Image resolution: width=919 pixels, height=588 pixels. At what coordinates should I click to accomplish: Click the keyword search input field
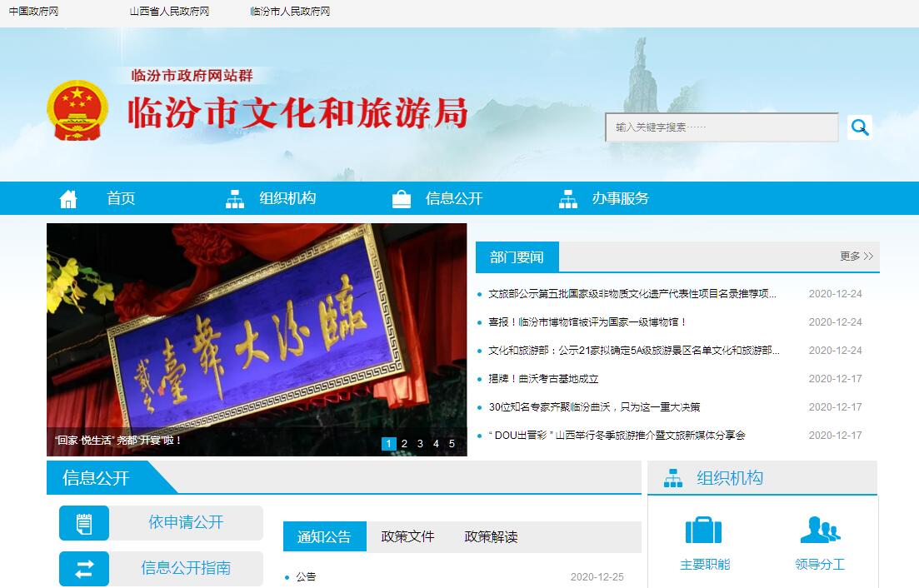722,127
